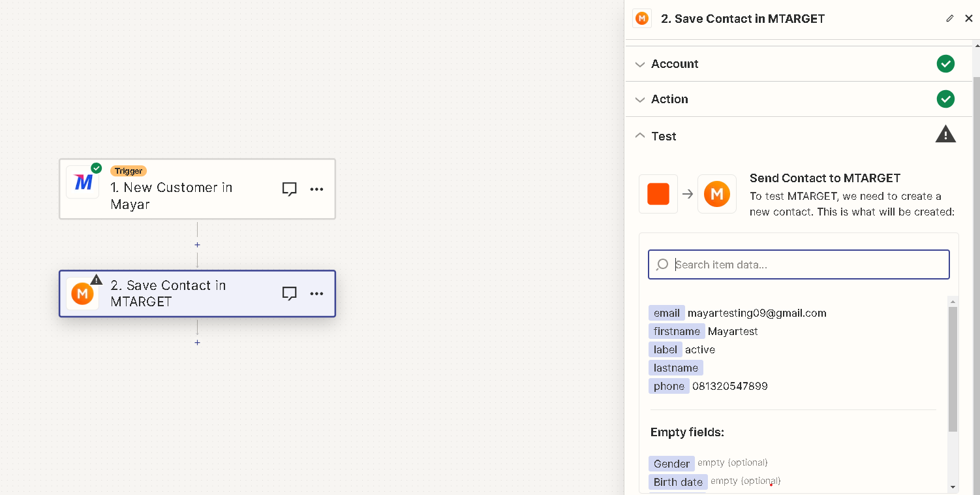Add step between trigger and Save Contact
Screen dimensions: 980x495
coord(197,245)
